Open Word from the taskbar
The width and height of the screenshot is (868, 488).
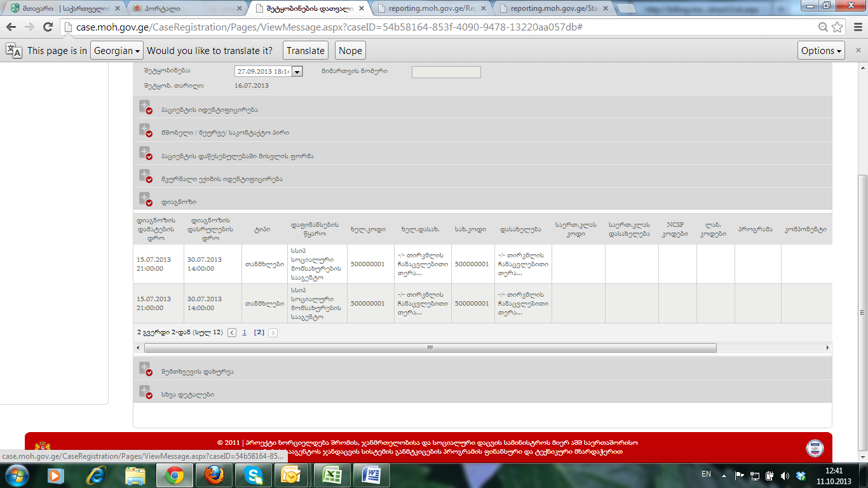[370, 475]
